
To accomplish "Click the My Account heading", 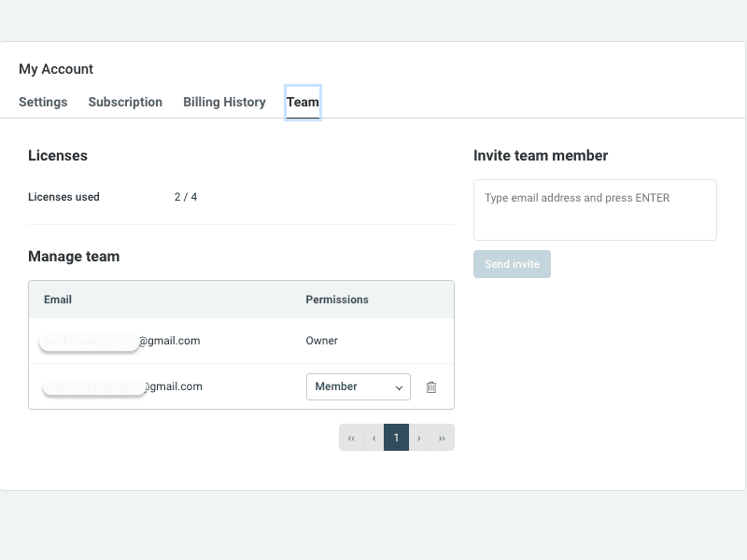I will point(56,69).
